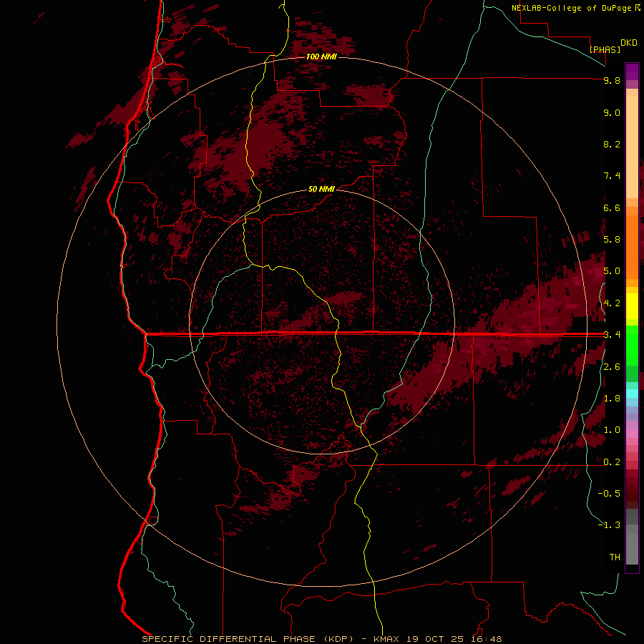Click the yellow band beside the 4.2 value
Viewport: 644px width, 644px height.
tap(632, 306)
